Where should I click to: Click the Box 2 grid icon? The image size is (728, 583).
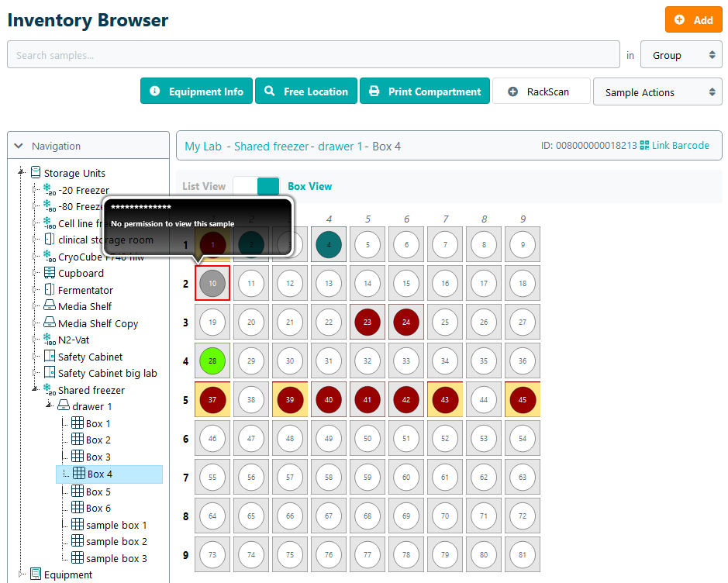click(x=78, y=440)
